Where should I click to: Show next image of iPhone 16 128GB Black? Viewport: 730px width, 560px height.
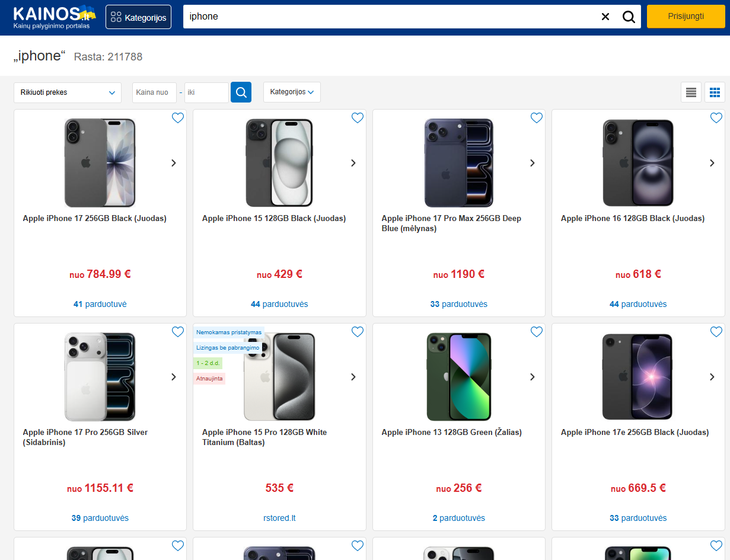[712, 163]
